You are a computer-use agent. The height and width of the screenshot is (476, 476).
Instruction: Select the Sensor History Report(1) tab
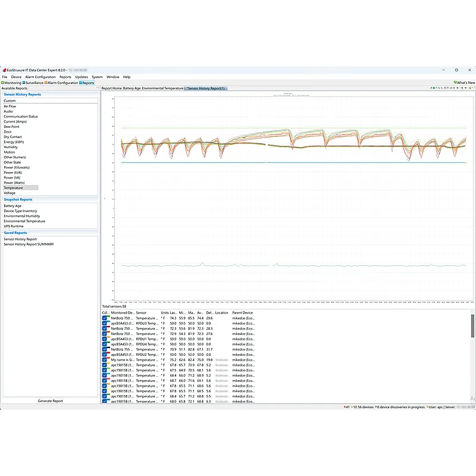click(205, 88)
